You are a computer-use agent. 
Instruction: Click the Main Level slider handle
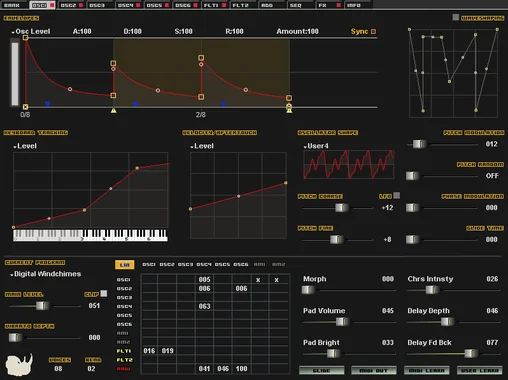point(42,305)
